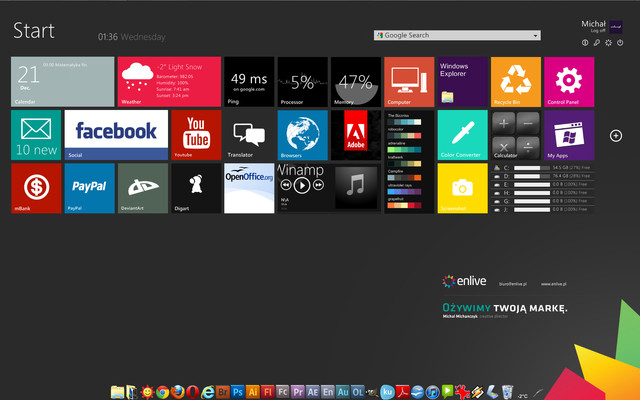Open the My Apps tile
The height and width of the screenshot is (400, 640).
569,135
